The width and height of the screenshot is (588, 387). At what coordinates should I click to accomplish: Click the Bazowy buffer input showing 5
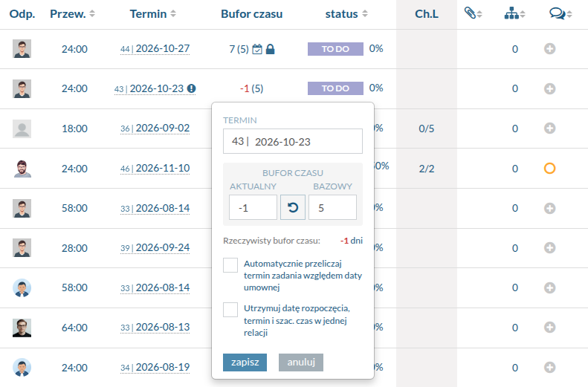[332, 207]
